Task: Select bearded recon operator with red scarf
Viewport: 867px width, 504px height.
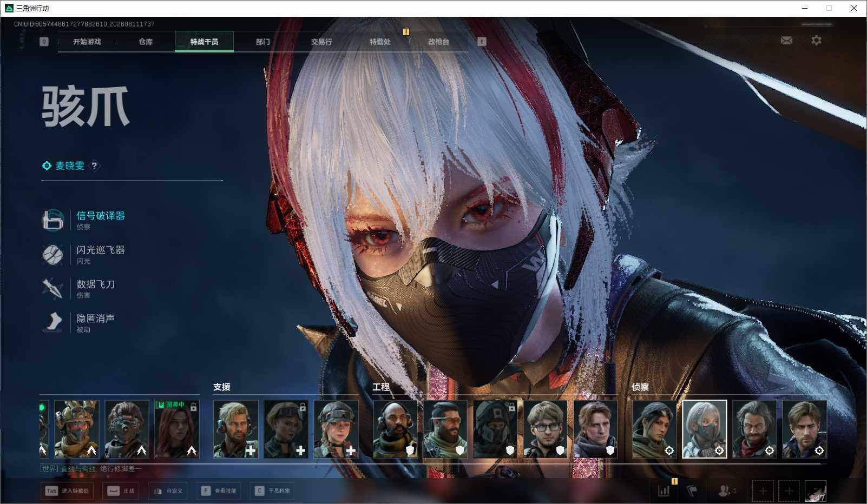Action: pos(754,429)
